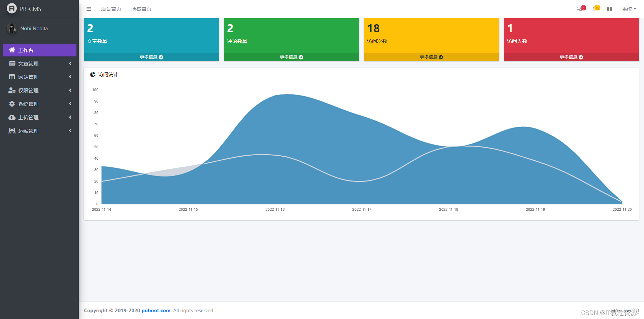The width and height of the screenshot is (644, 319).
Task: Click the PB-CMS brand title
Action: tap(30, 9)
